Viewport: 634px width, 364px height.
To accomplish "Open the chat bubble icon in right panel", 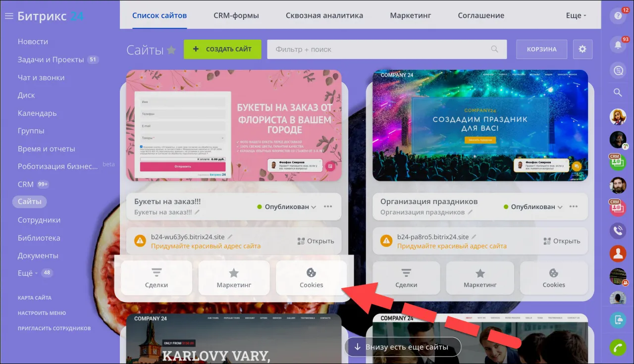I will [618, 71].
